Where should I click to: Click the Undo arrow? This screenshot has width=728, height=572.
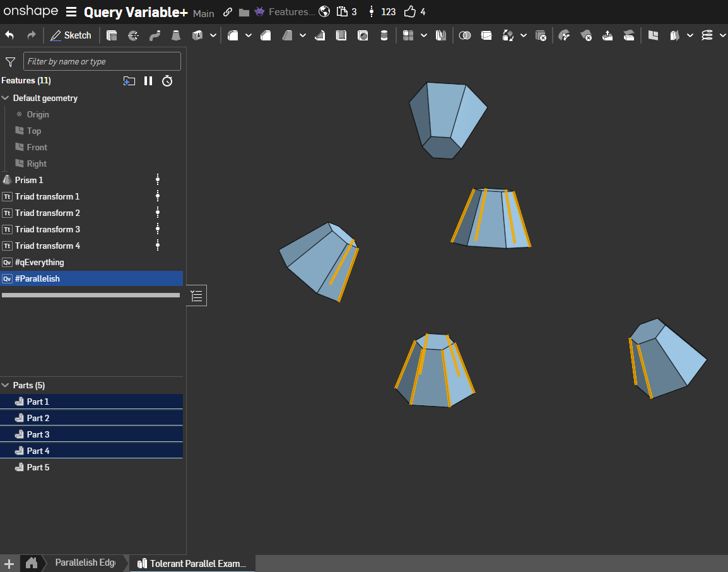pos(9,35)
